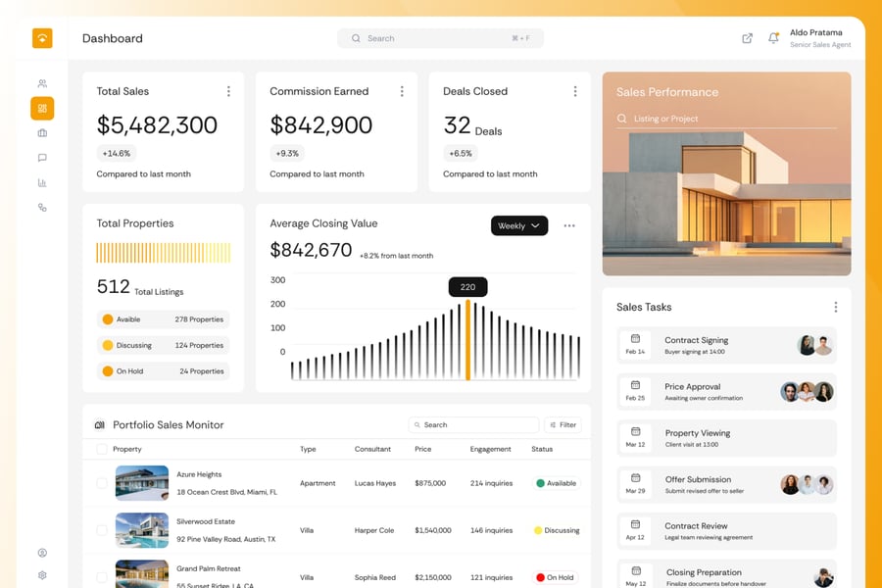Select the dashboard grid icon in sidebar
This screenshot has height=588, width=882.
pos(42,109)
